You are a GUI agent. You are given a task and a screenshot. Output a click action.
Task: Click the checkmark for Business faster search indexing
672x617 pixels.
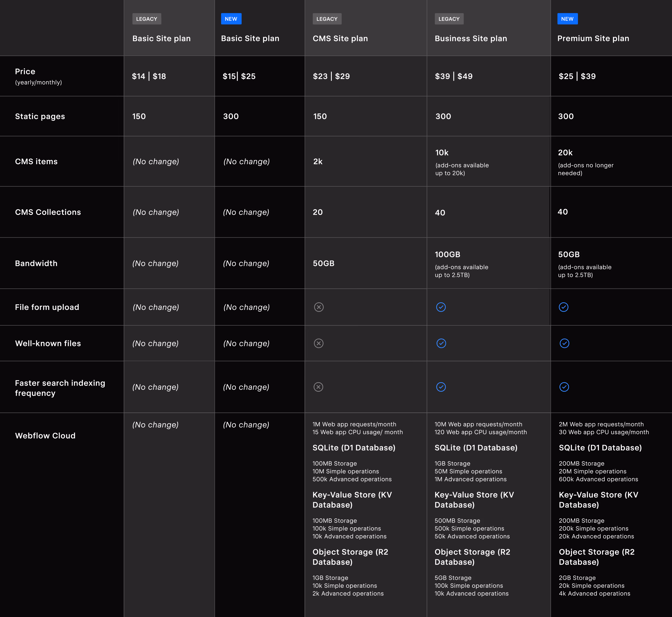point(441,387)
